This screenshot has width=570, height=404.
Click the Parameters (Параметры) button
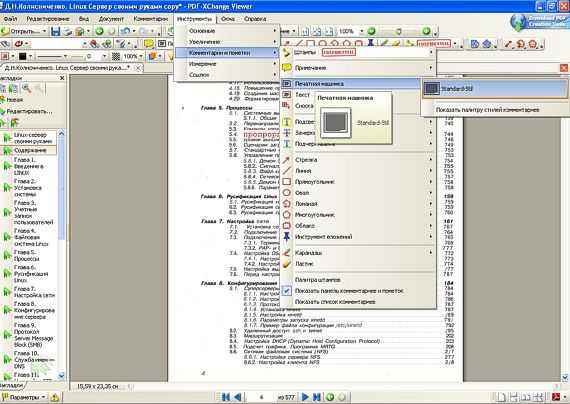point(24,397)
